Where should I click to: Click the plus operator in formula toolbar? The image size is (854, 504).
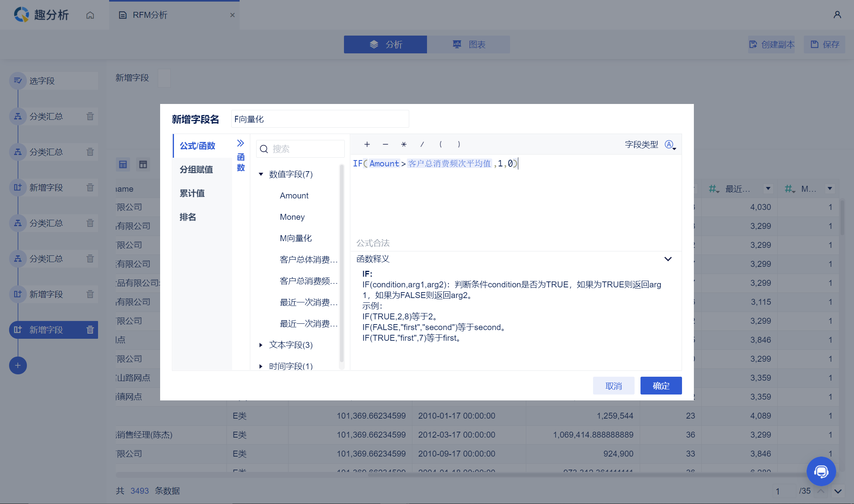point(367,144)
